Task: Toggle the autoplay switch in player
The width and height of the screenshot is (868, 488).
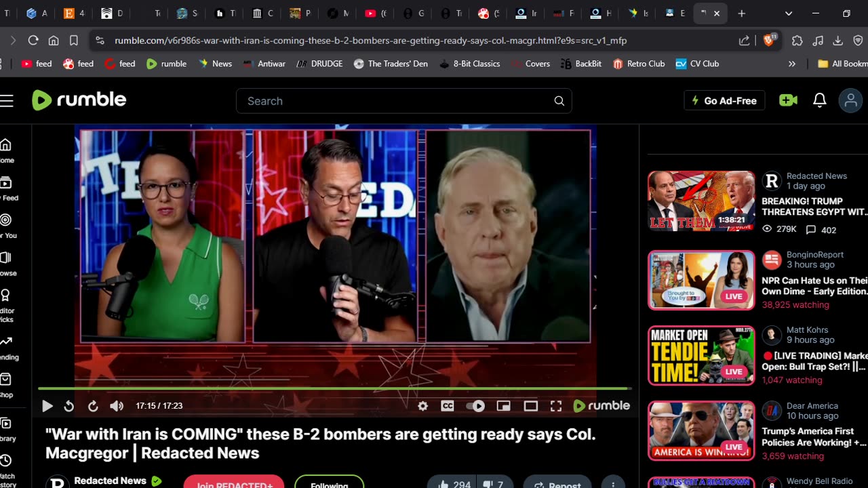Action: [475, 406]
